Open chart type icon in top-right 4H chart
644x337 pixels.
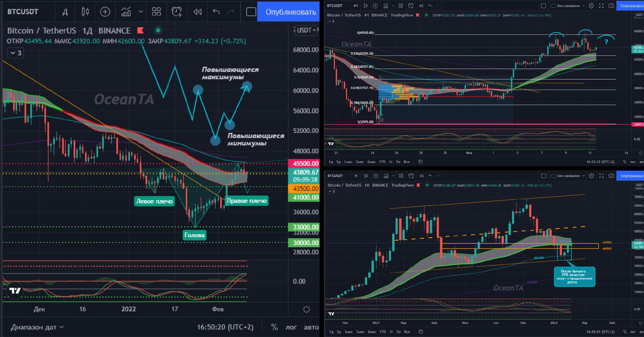(365, 5)
